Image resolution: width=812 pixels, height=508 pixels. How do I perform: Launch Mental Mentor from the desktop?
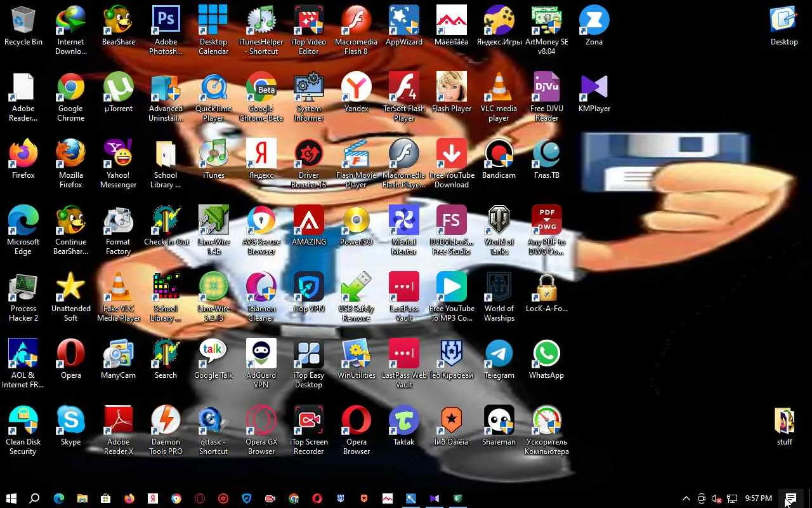coord(404,231)
